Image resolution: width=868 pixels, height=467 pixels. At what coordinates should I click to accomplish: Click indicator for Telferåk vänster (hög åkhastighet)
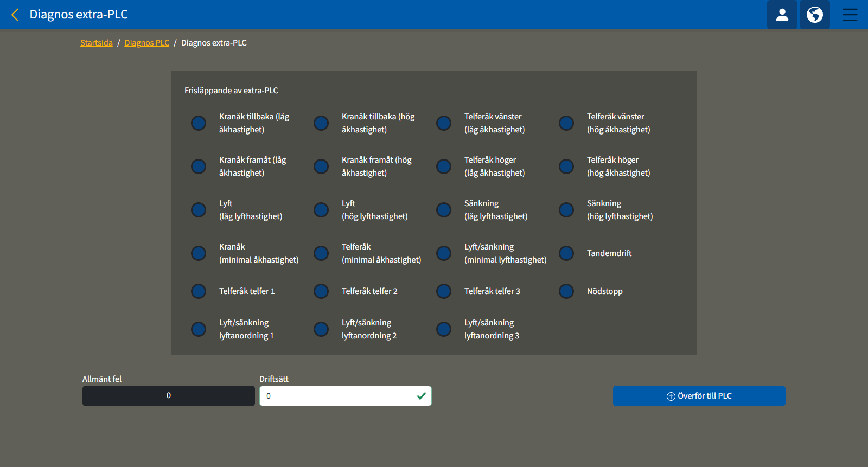pyautogui.click(x=566, y=123)
